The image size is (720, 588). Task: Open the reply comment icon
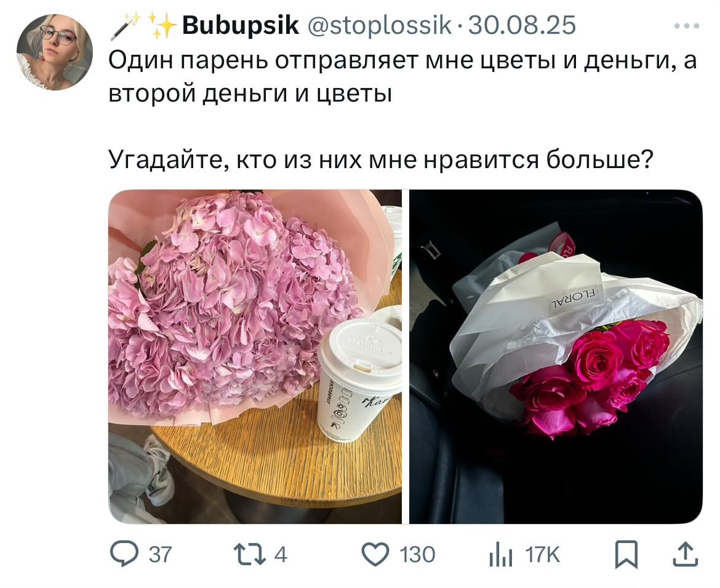coord(124,554)
